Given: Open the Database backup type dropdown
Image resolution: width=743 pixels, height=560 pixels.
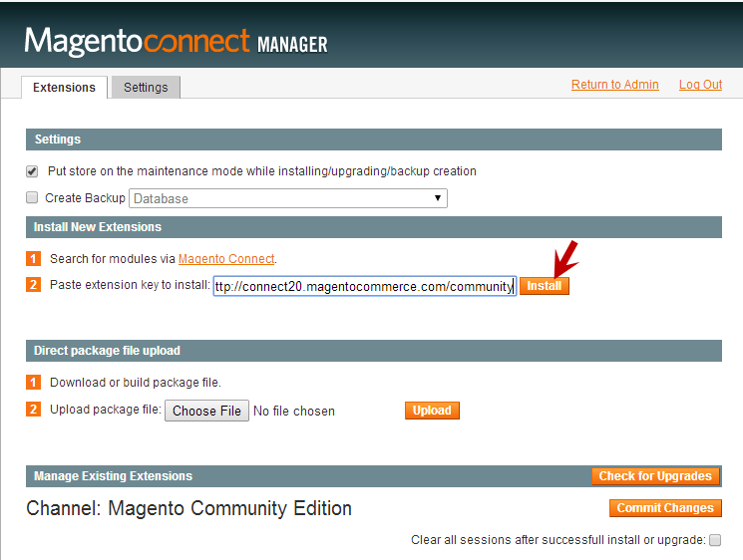Looking at the screenshot, I should [x=288, y=198].
